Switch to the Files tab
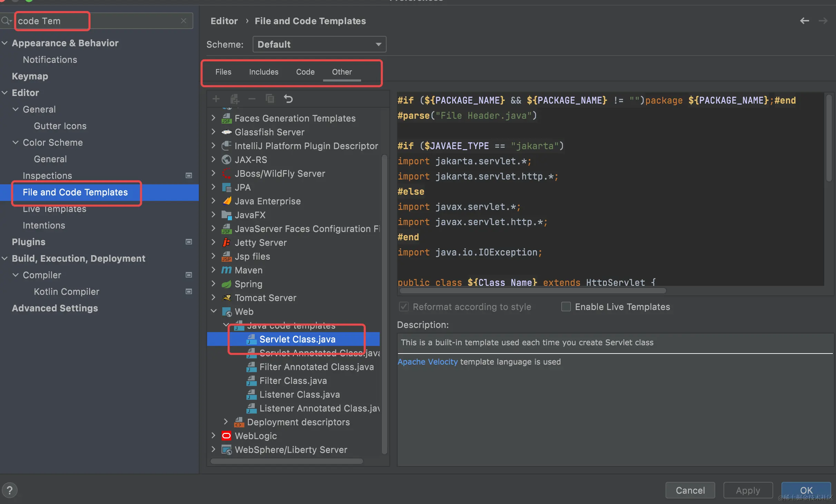Image resolution: width=836 pixels, height=504 pixels. coord(223,72)
